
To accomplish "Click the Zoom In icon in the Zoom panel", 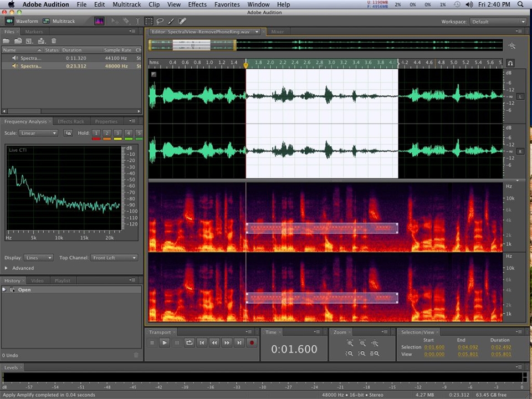I will pyautogui.click(x=350, y=344).
